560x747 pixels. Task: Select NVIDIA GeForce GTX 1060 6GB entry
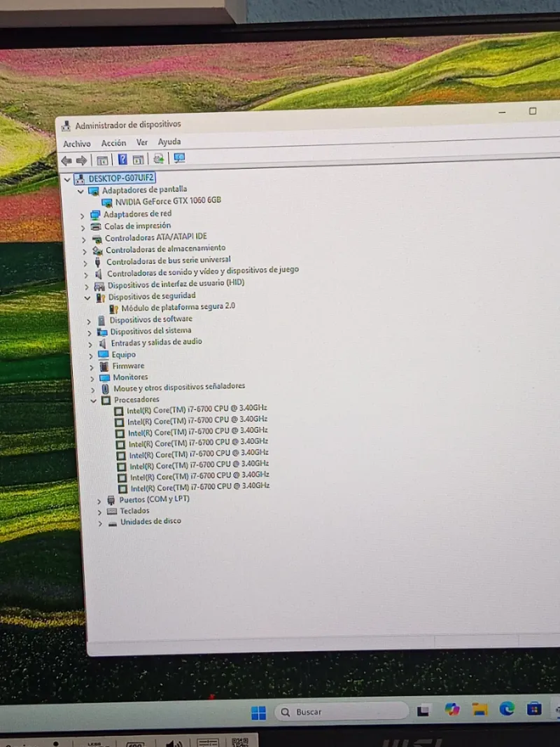(x=168, y=200)
